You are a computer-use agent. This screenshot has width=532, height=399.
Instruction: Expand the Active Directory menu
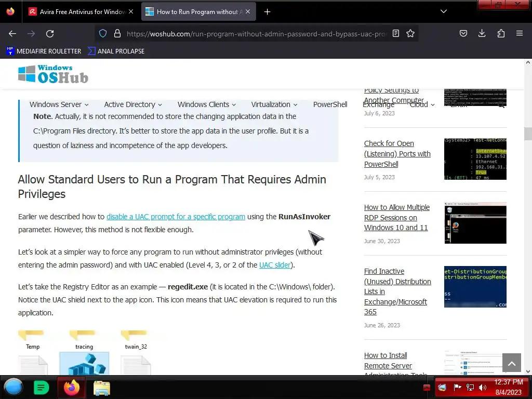tap(133, 104)
